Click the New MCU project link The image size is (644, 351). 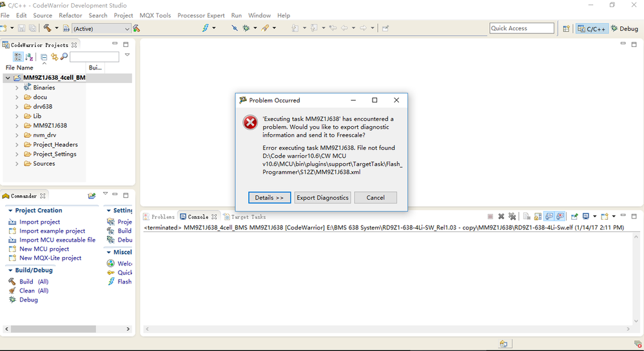44,249
